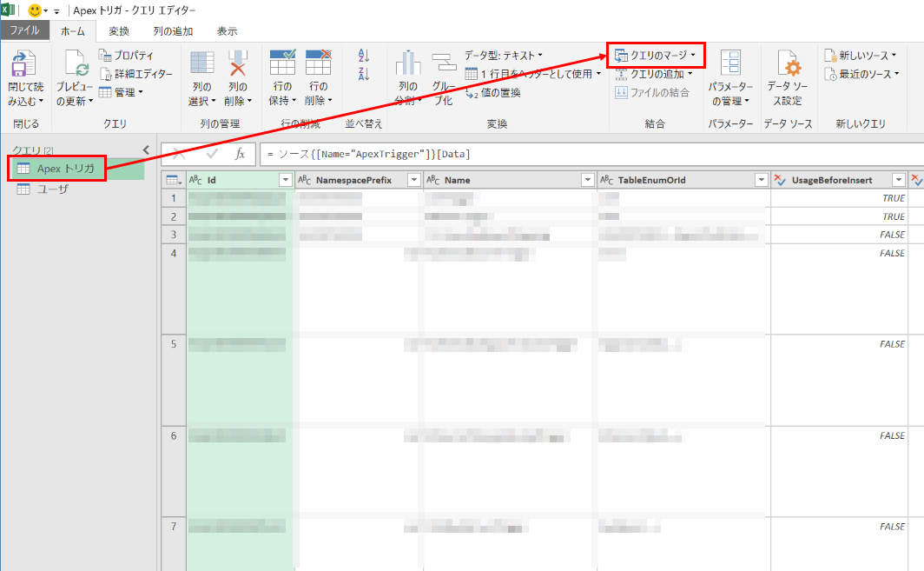Open the quick access toolbar customize arrow
Viewport: 924px width, 571px height.
(x=56, y=11)
